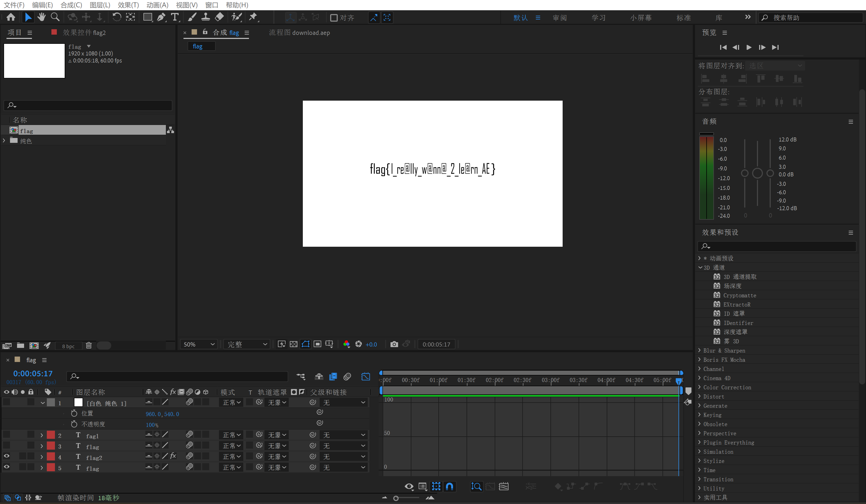
Task: Hide the flag2 layer with eye icon
Action: pyautogui.click(x=6, y=456)
